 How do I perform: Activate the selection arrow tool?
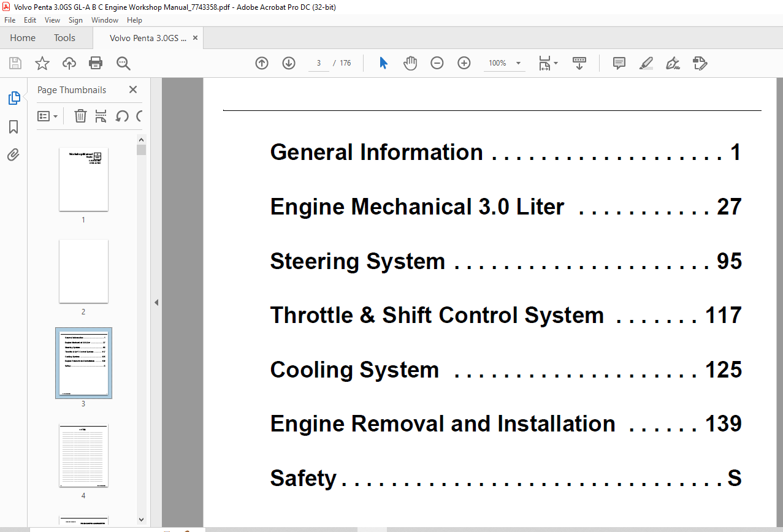[x=383, y=63]
